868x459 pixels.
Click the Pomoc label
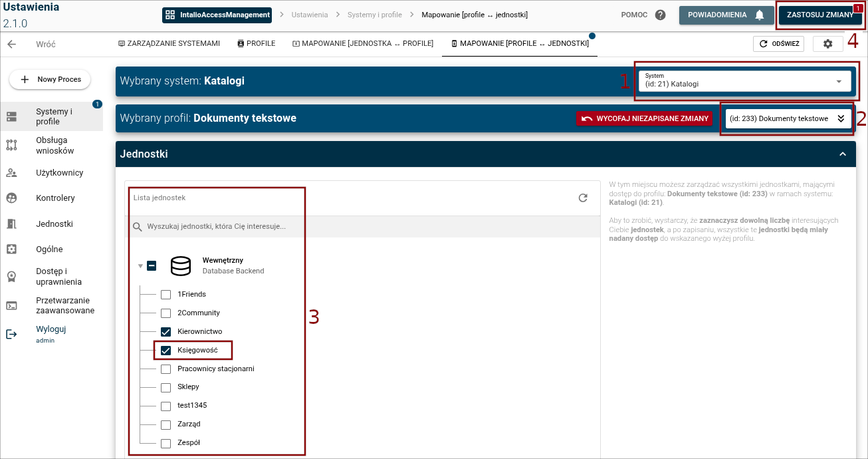tap(634, 15)
